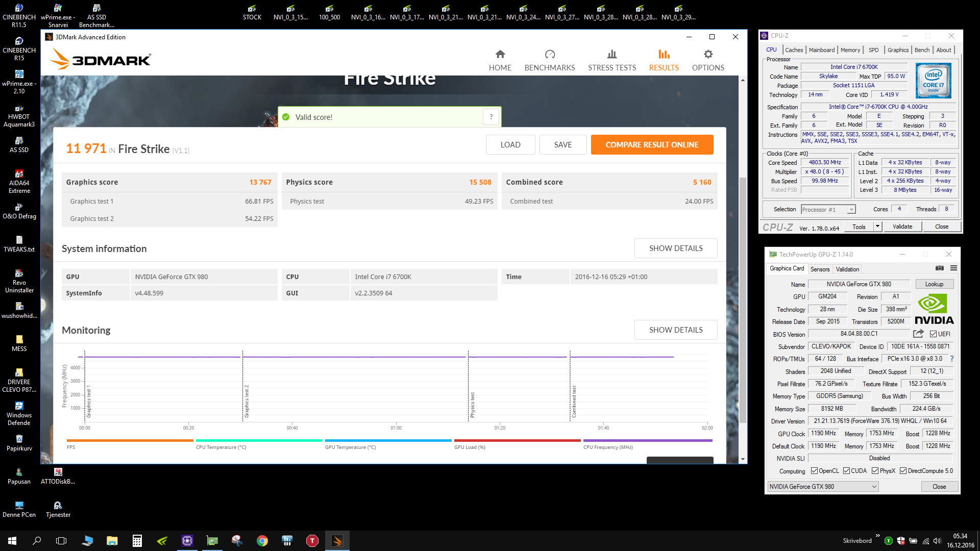Click the Validate button in CPU-Z
Viewport: 980px width, 551px height.
coord(902,227)
